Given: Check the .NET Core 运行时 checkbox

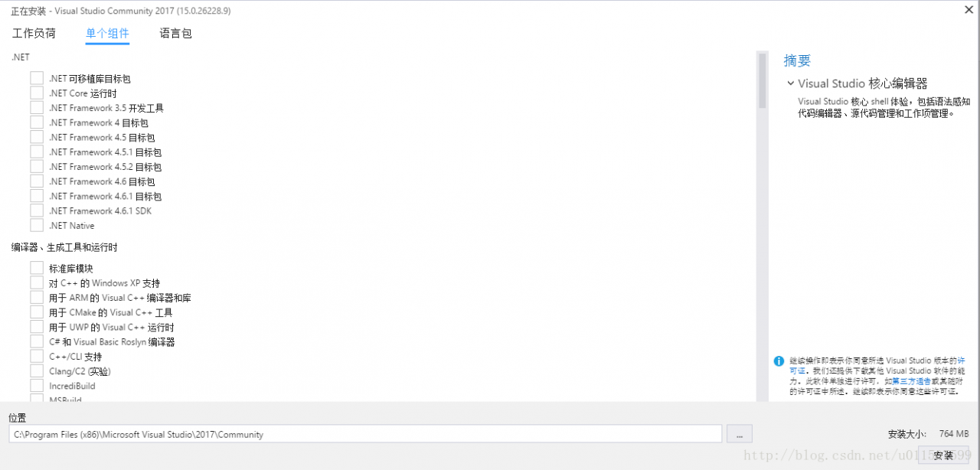Looking at the screenshot, I should click(x=37, y=93).
